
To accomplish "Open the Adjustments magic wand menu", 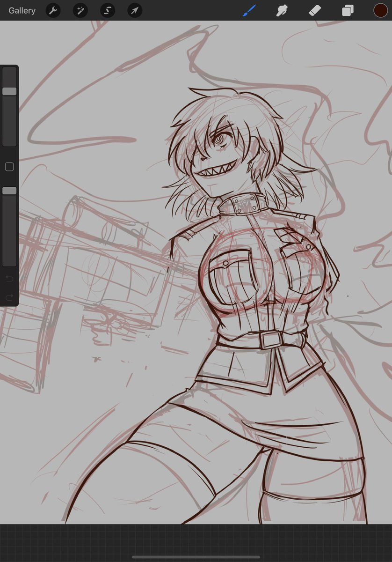I will tap(80, 10).
